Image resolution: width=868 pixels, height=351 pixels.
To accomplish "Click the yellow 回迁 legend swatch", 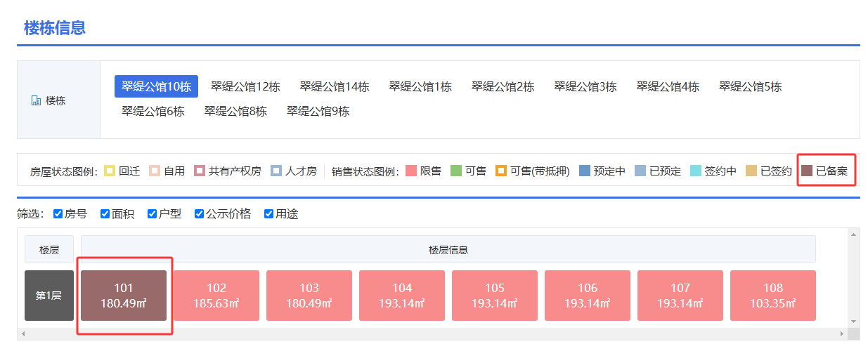I will coord(110,171).
